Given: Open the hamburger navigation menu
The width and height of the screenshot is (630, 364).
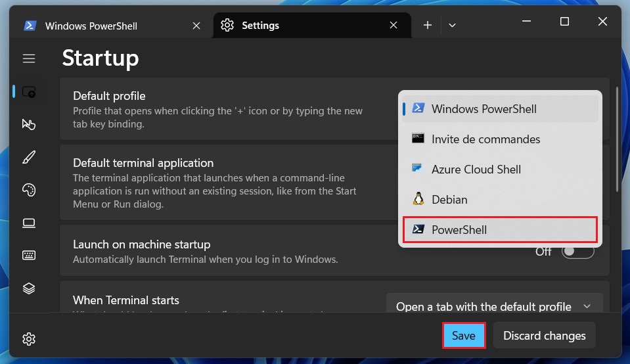Looking at the screenshot, I should pos(28,58).
